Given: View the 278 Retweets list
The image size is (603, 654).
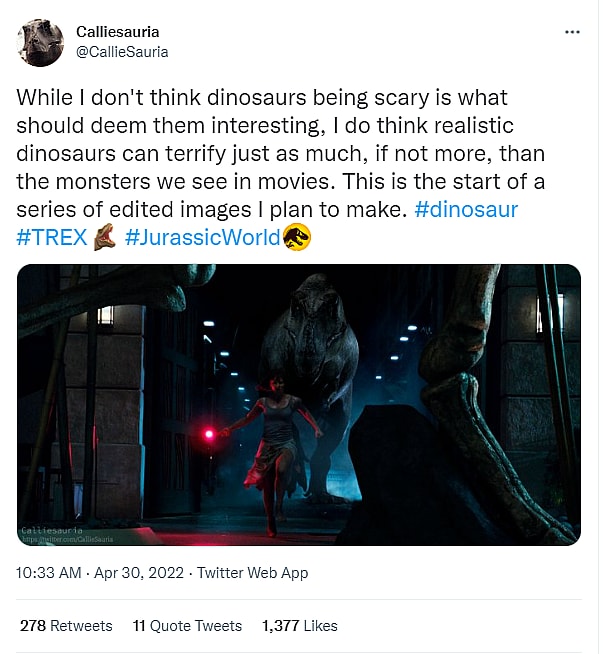Looking at the screenshot, I should [x=66, y=626].
